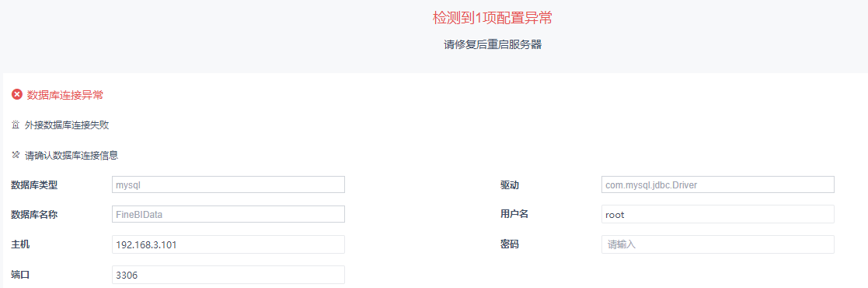Click the red error X icon
Screen dimensions: 868x288
[x=16, y=95]
